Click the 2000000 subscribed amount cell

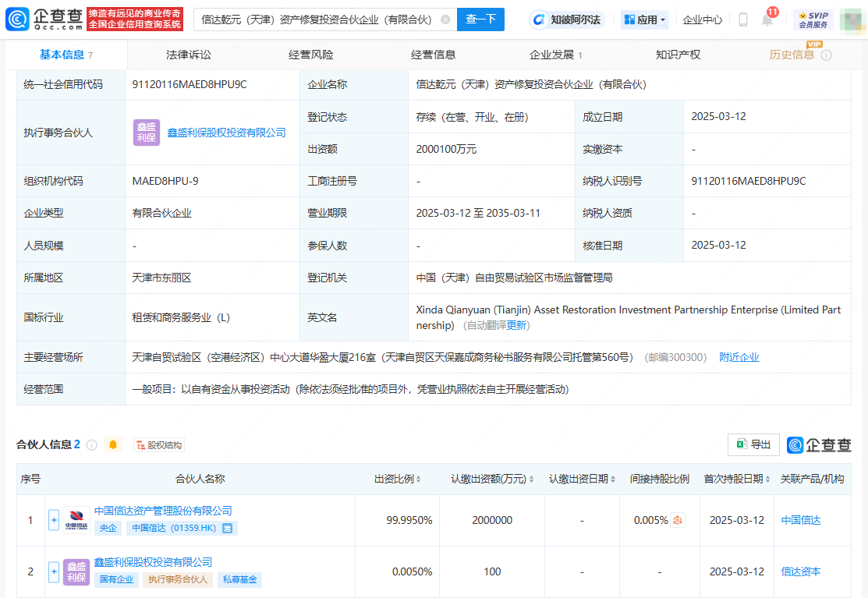[x=492, y=520]
